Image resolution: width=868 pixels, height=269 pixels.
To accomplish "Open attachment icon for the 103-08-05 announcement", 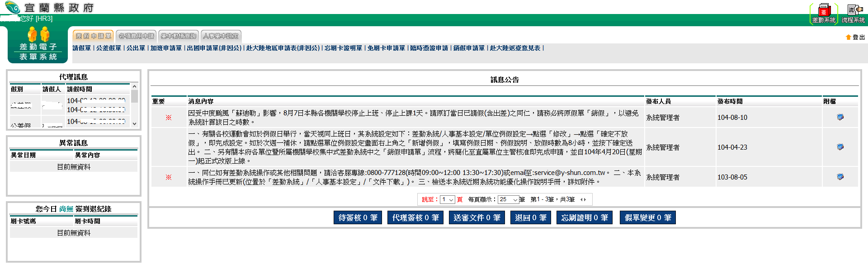I will click(840, 177).
